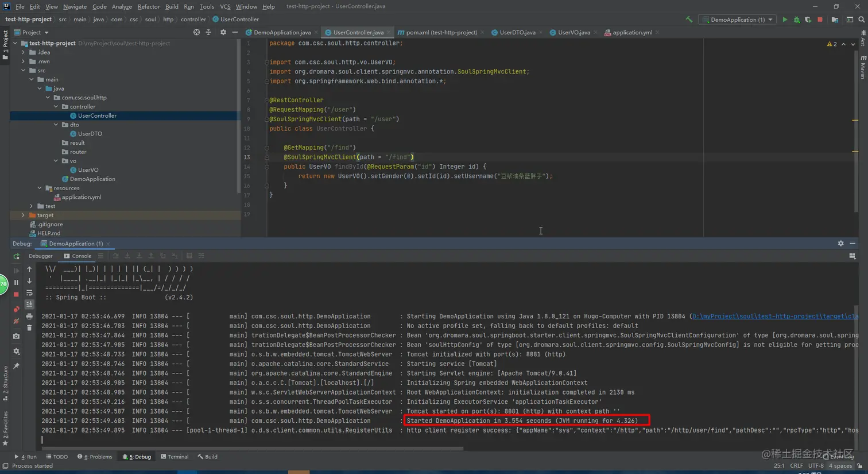
Task: Switch to the application.yml editor tab
Action: [631, 33]
